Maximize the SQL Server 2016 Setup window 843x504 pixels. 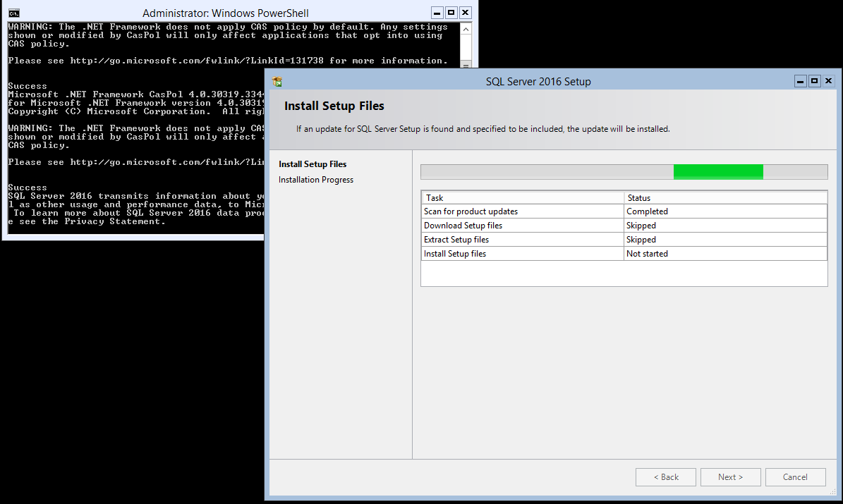point(814,81)
